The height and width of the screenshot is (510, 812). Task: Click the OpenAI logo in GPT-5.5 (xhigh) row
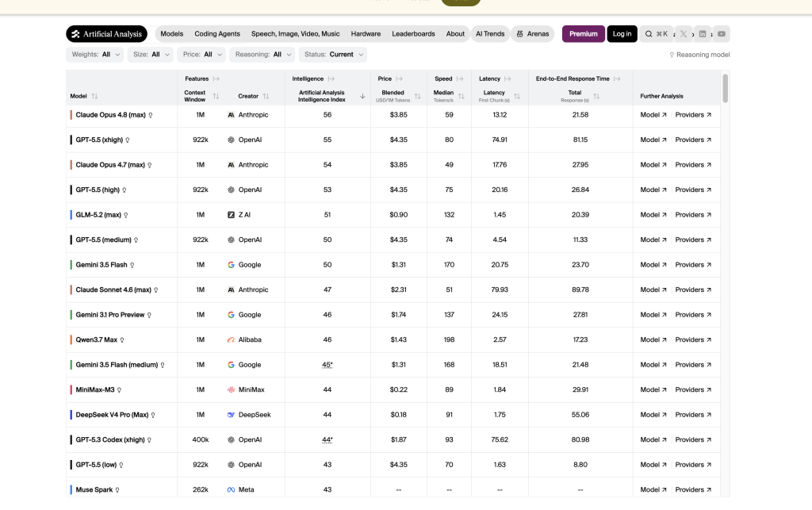click(231, 140)
